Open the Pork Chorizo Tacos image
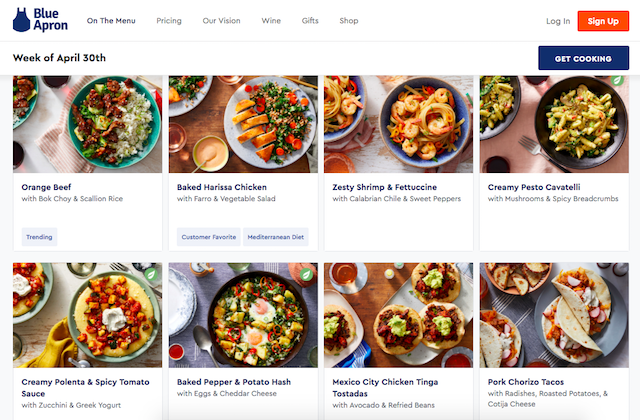Screen dimensions: 640x420 point(554,315)
